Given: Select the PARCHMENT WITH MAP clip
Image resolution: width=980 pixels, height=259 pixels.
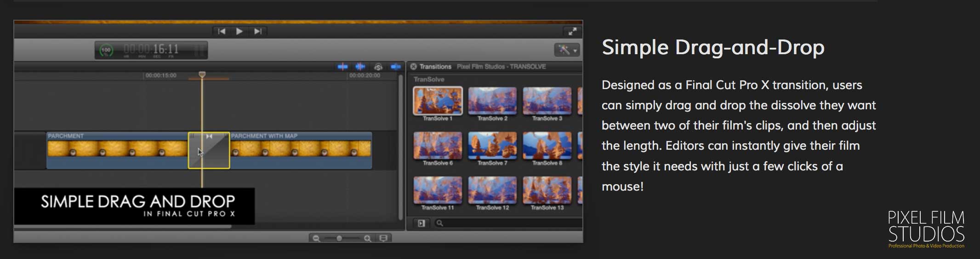Looking at the screenshot, I should pyautogui.click(x=301, y=151).
